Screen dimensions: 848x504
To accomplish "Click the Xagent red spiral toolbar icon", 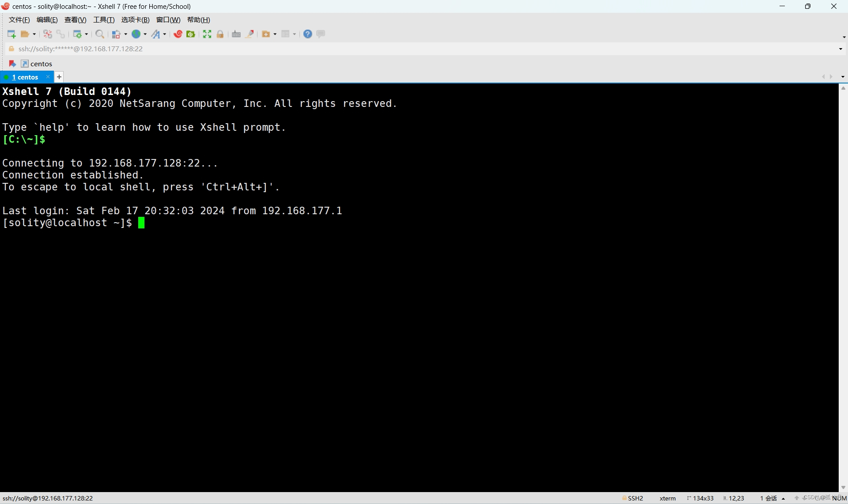I will click(x=178, y=34).
